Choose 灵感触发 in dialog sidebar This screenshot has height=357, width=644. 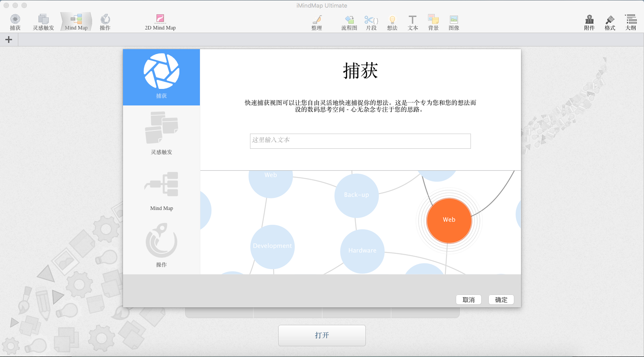161,134
